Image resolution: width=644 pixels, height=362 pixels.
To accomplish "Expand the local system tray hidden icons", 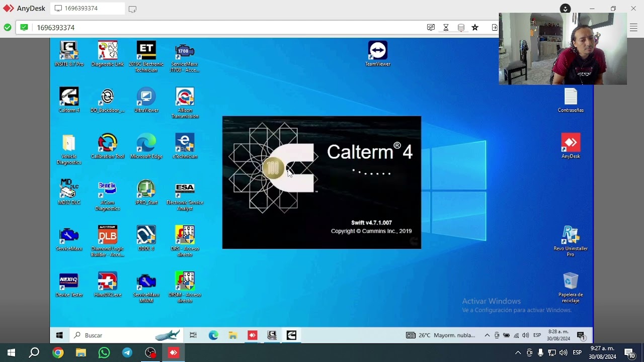I will click(518, 353).
